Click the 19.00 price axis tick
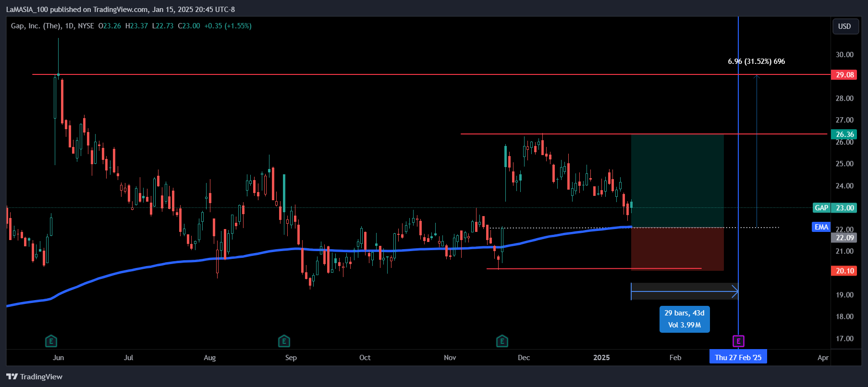The image size is (868, 387). pyautogui.click(x=844, y=295)
